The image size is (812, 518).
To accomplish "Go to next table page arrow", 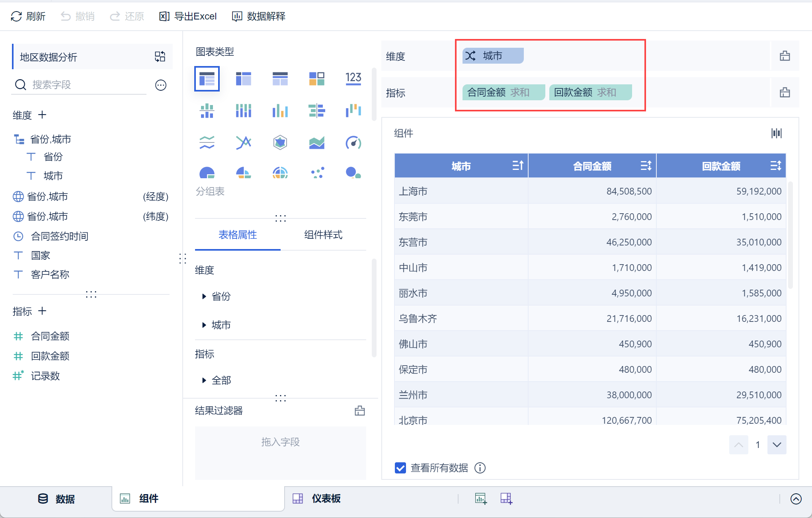I will pos(777,445).
